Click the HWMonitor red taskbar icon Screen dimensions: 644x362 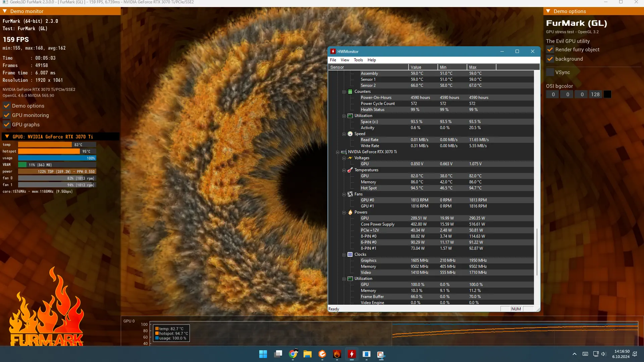tap(352, 354)
